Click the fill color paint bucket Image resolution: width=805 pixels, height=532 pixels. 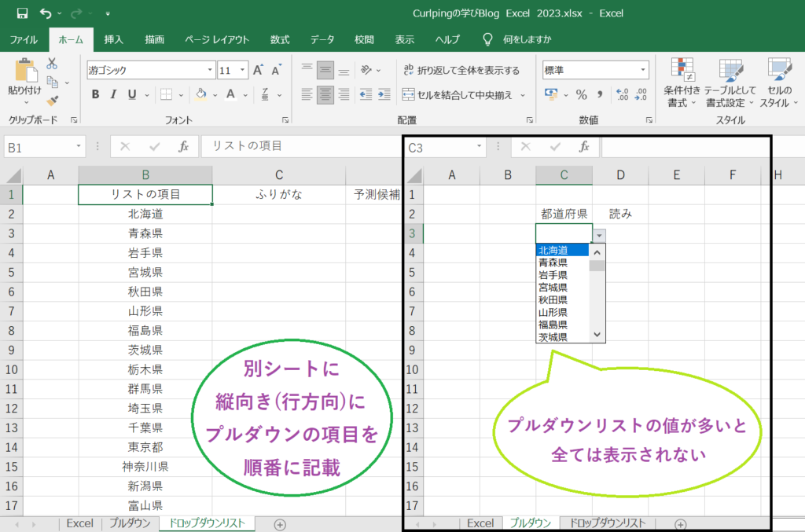pyautogui.click(x=201, y=94)
